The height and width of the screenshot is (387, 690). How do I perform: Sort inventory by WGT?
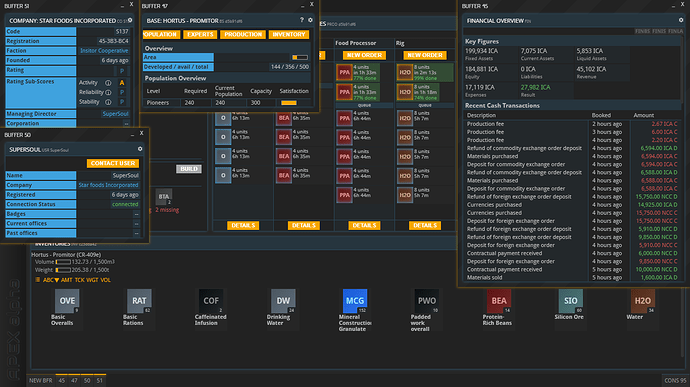[x=92, y=280]
